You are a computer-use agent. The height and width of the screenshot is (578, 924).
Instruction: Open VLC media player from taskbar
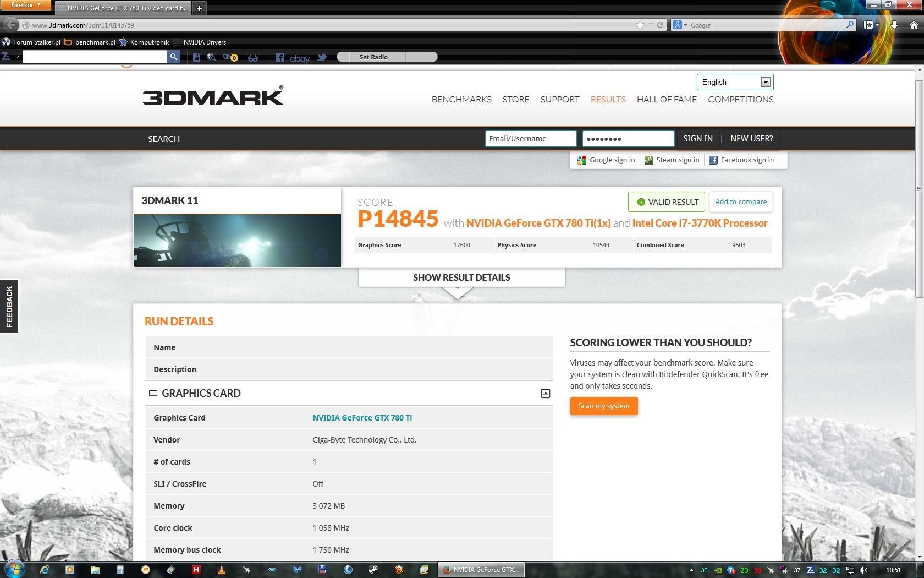[x=222, y=570]
